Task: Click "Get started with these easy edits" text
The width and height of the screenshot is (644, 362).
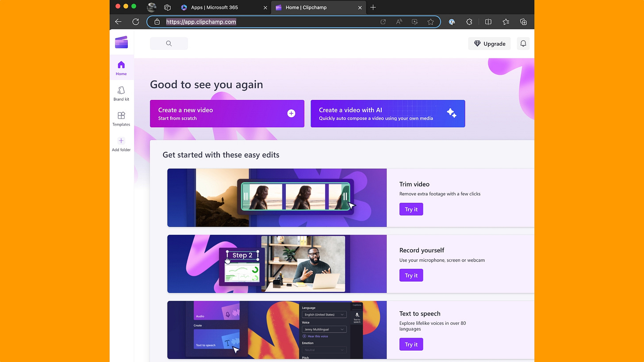Action: [221, 155]
